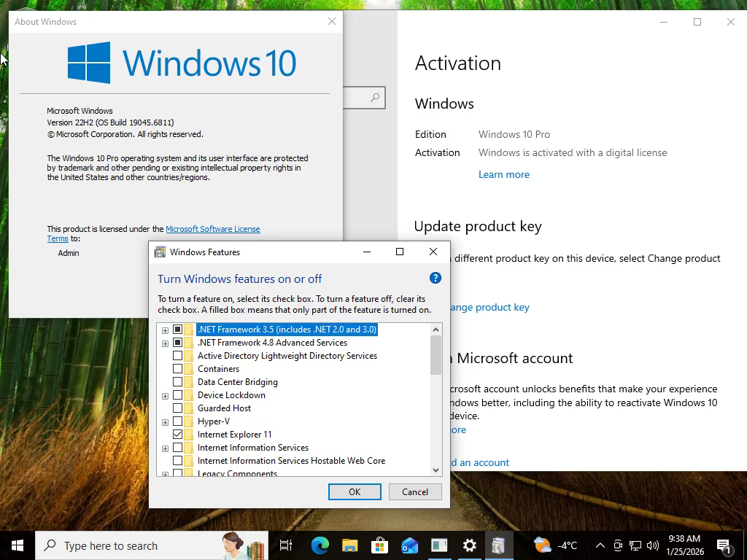This screenshot has width=747, height=560.
Task: Click Cancel in Windows Features
Action: click(415, 492)
